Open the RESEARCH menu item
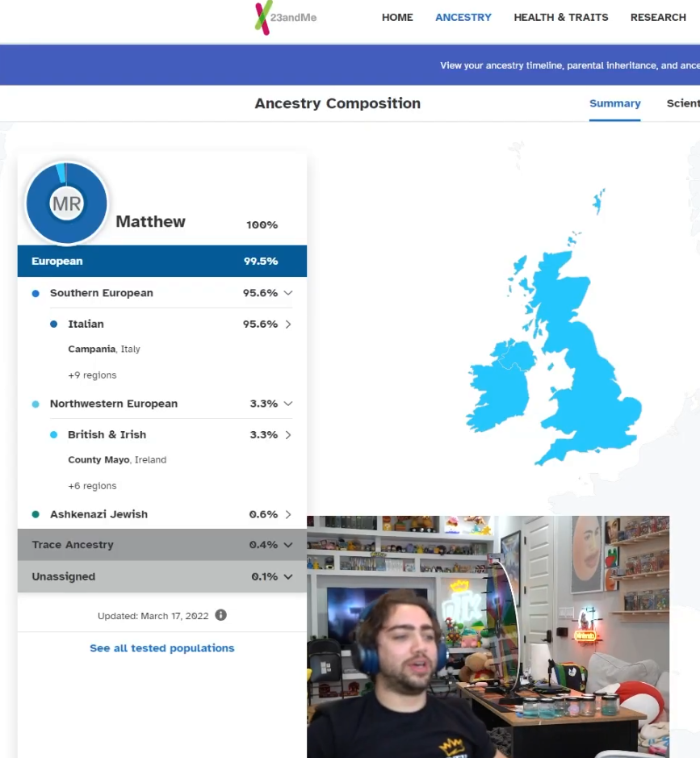 [658, 18]
